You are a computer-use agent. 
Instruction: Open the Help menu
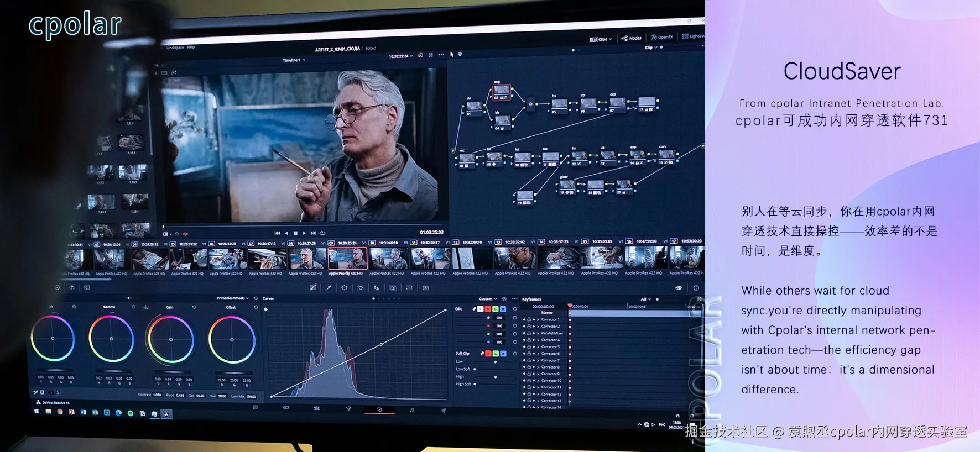click(191, 48)
